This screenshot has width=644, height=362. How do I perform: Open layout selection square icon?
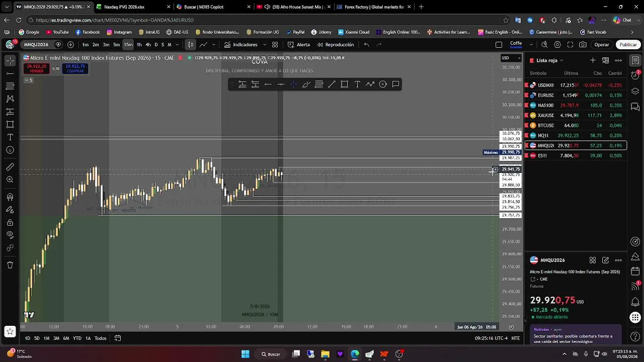(x=499, y=45)
